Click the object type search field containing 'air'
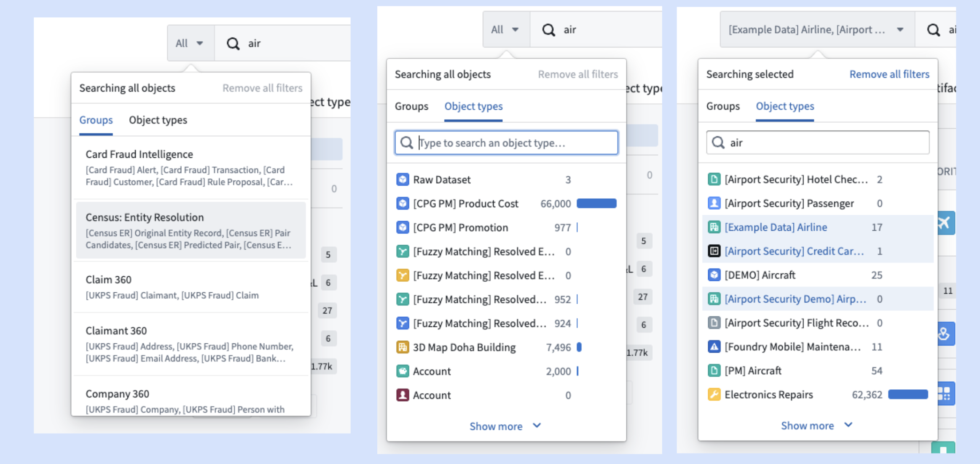This screenshot has width=980, height=464. (x=818, y=143)
